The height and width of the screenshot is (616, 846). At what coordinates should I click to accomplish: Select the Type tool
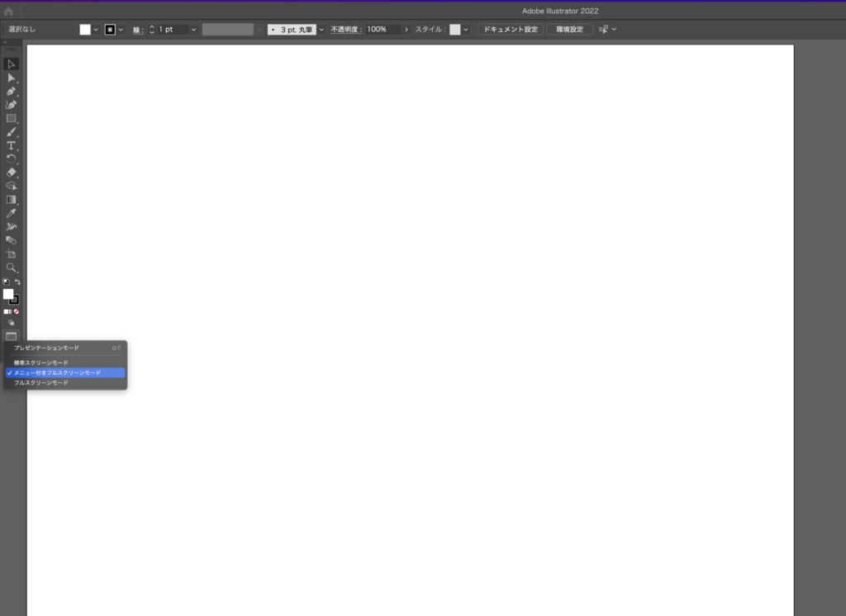point(12,145)
